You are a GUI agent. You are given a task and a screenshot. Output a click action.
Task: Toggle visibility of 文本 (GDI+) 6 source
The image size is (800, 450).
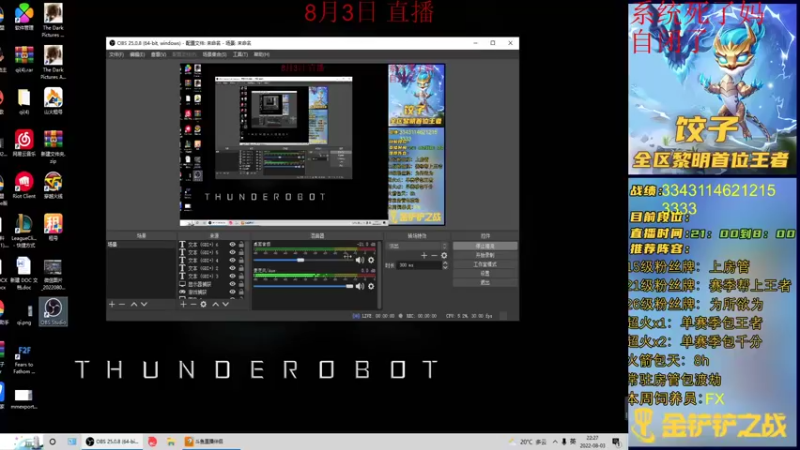(x=232, y=244)
